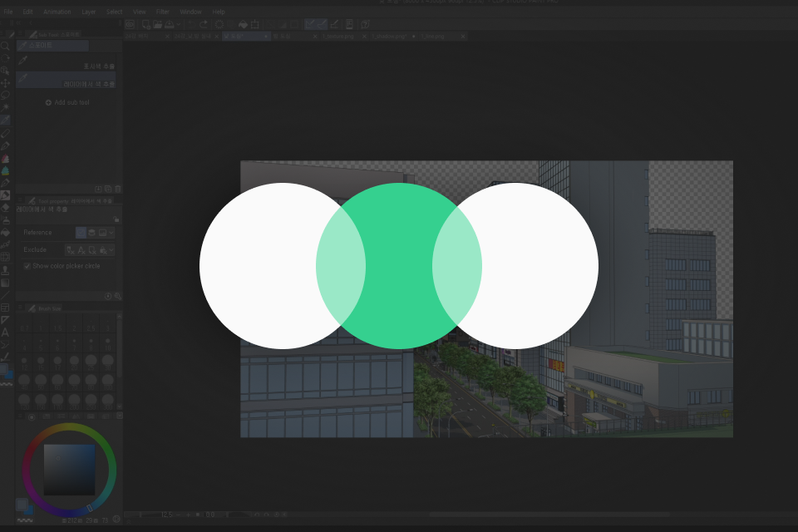Select transparent color swatch below tool palette
This screenshot has height=532, width=798.
[x=6, y=384]
